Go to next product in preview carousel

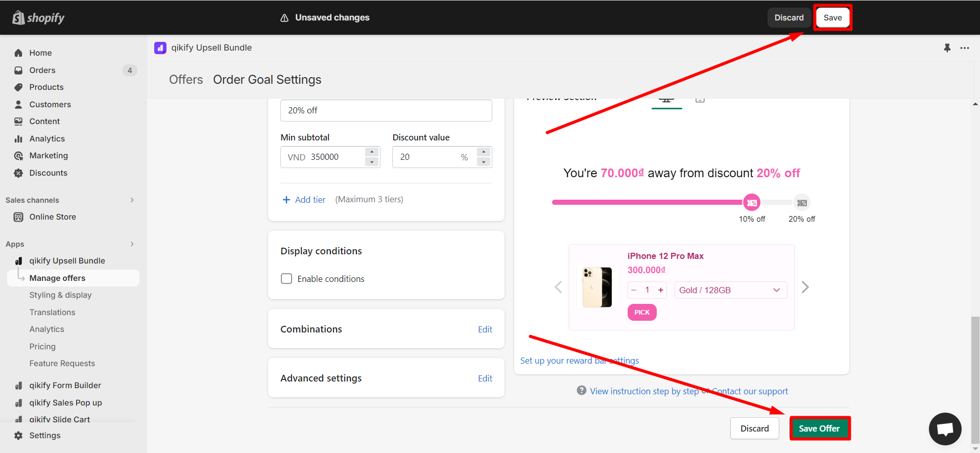coord(805,288)
